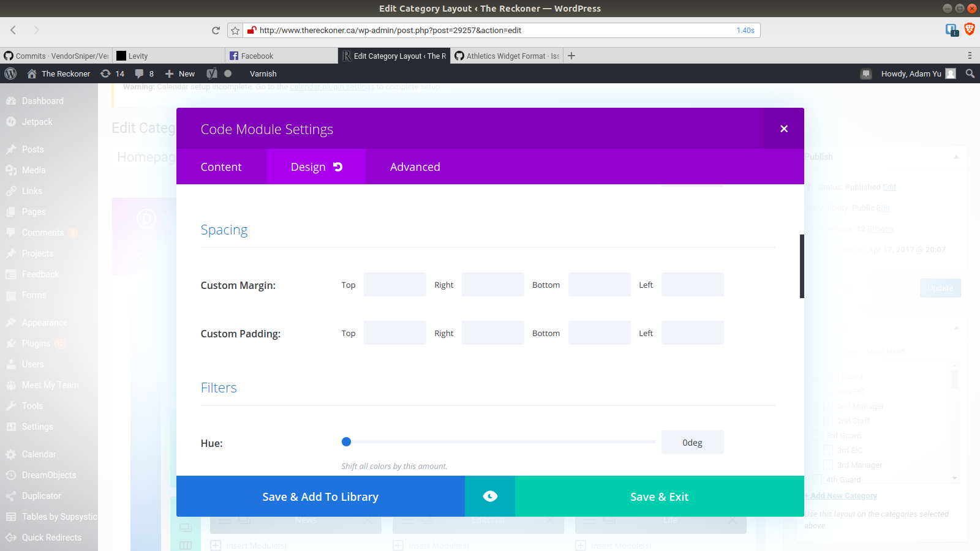Open the Howdy, Adam Yu account menu
Viewport: 980px width, 551px height.
[913, 73]
